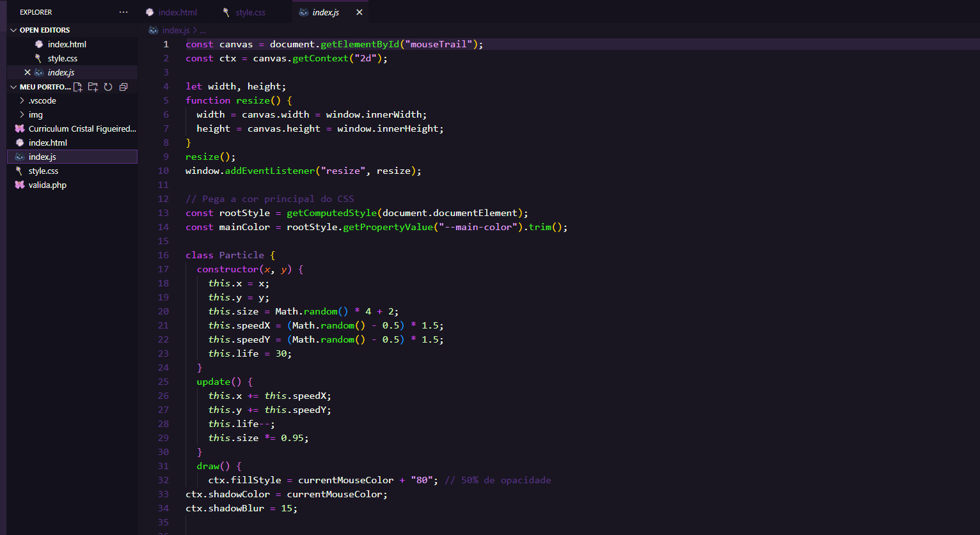Click getComputedStyle on line 13
Viewport: 980px width, 535px height.
click(331, 213)
